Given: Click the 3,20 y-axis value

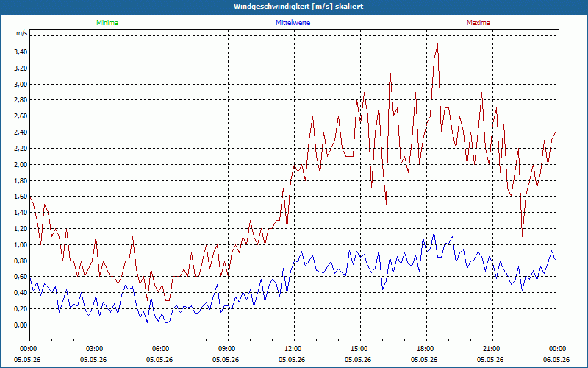Looking at the screenshot, I should click(21, 68).
